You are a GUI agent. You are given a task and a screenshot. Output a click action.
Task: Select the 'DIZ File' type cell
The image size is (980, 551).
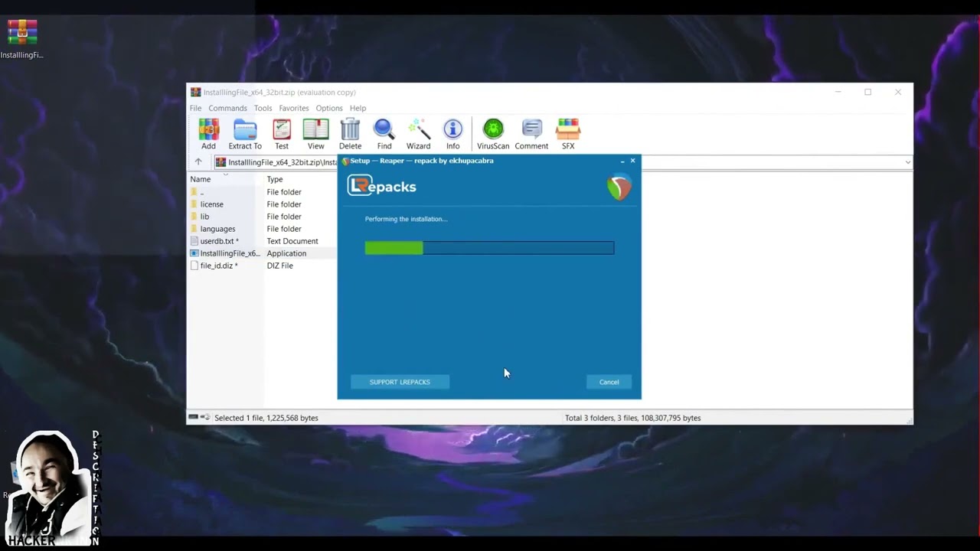pos(279,266)
